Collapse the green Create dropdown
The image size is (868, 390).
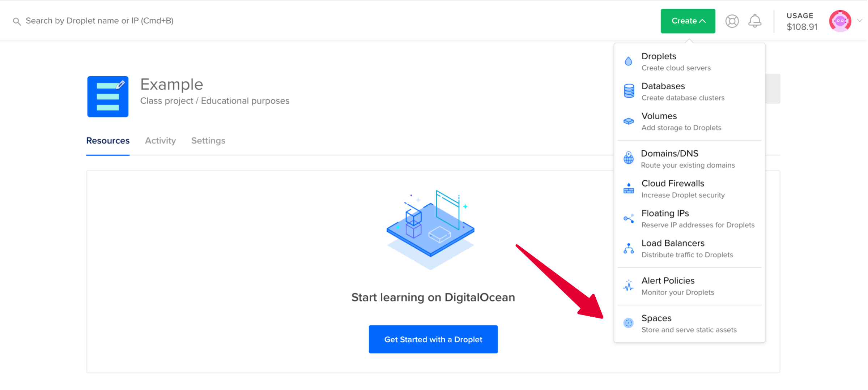point(688,21)
